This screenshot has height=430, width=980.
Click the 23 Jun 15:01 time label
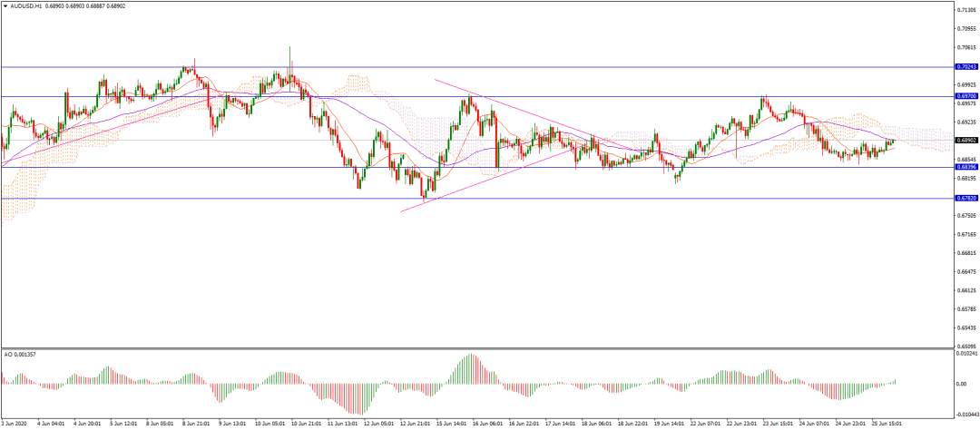pos(779,423)
